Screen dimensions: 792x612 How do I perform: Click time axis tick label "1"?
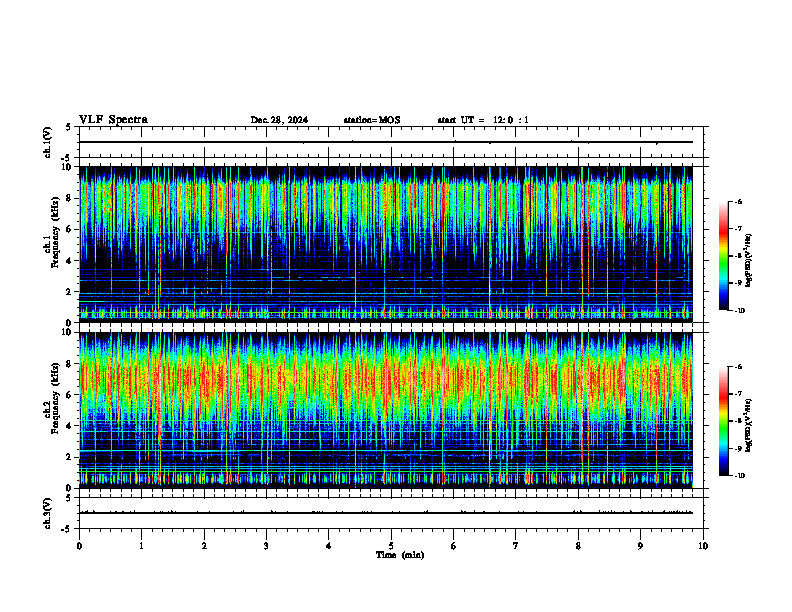coord(141,546)
